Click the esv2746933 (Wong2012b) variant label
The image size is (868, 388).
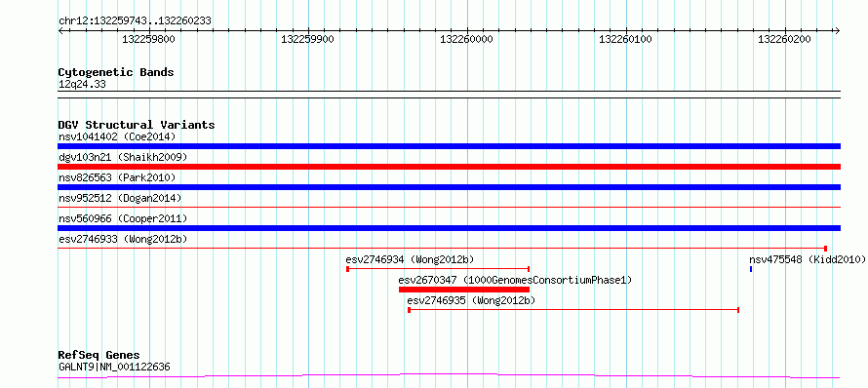point(123,239)
